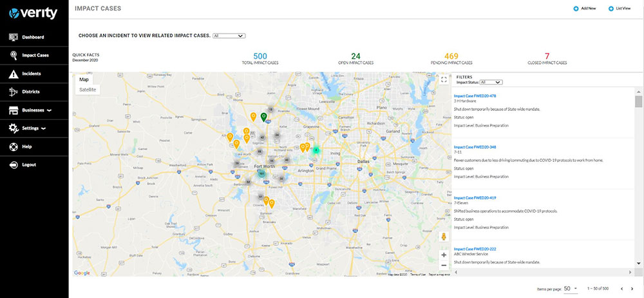The image size is (644, 298).
Task: Toggle fullscreen map view
Action: (443, 80)
